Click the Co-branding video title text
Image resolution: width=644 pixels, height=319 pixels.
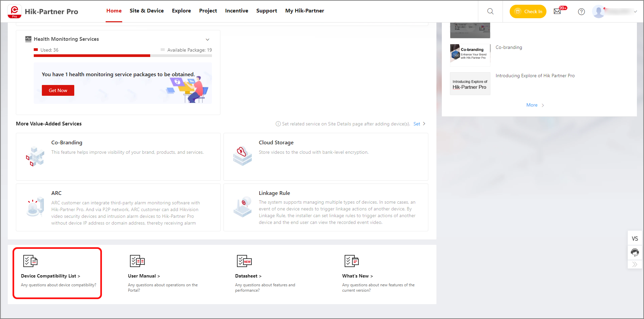pos(509,47)
